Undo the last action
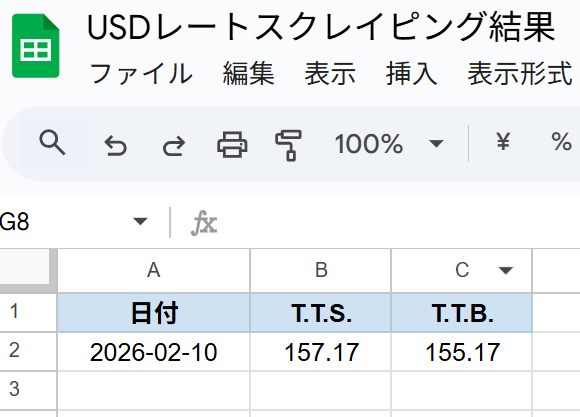The image size is (580, 417). point(115,145)
